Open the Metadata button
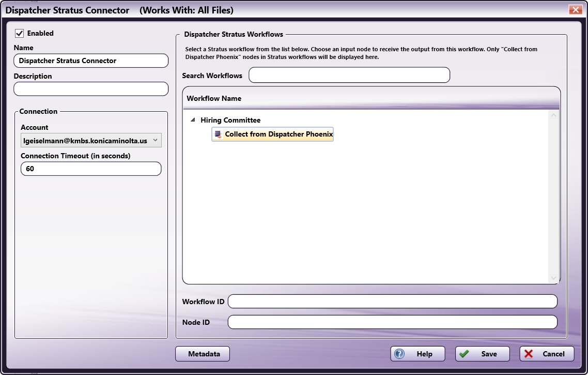 click(203, 354)
